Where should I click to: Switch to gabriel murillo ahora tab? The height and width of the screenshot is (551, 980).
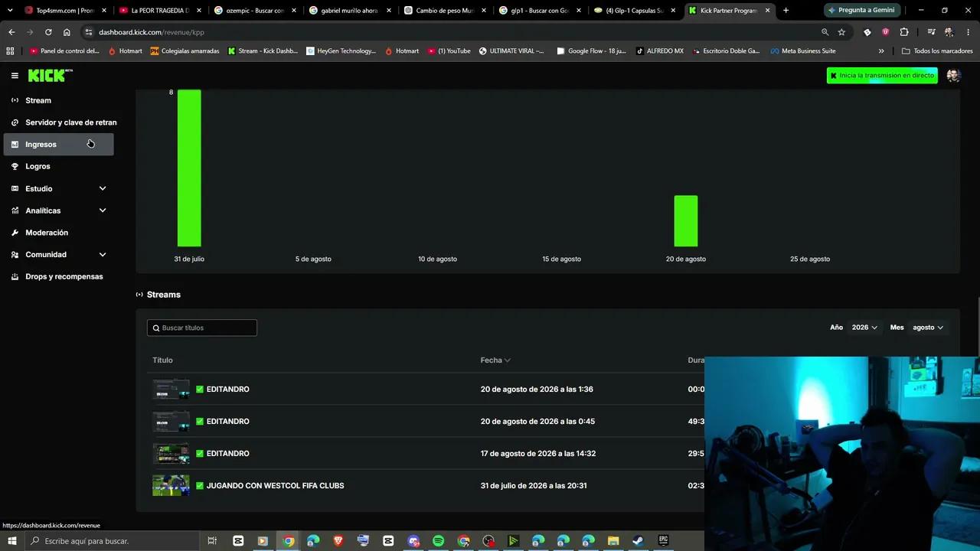[x=350, y=11]
